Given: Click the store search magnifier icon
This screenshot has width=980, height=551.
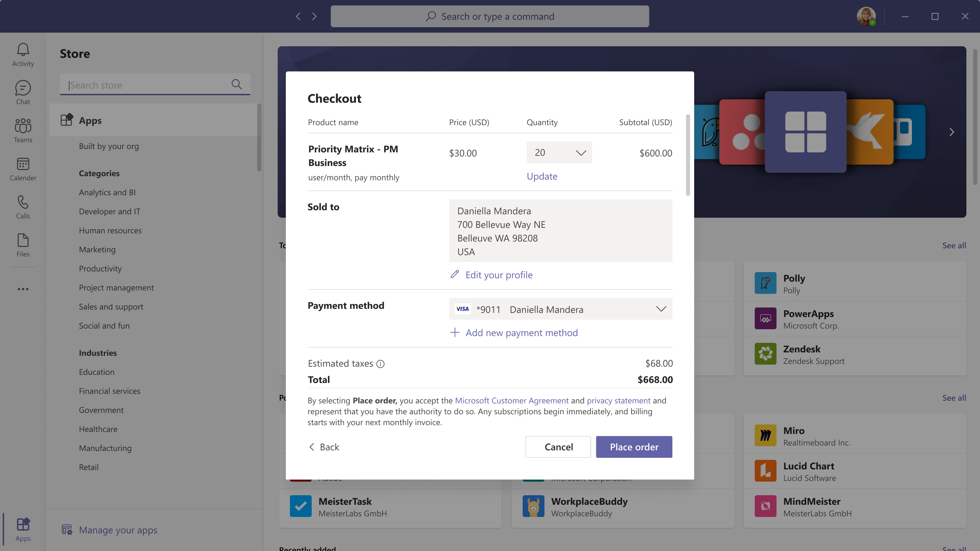Looking at the screenshot, I should [x=236, y=84].
